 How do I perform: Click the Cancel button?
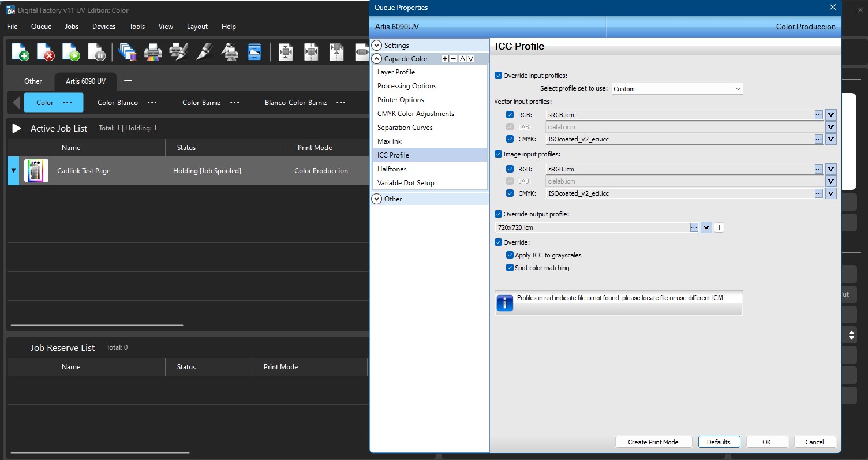click(814, 442)
